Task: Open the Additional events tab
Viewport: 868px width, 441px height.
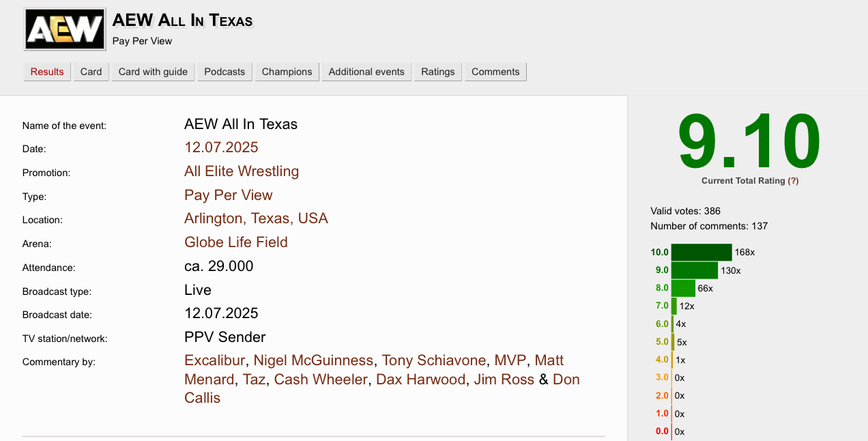Action: click(x=366, y=72)
